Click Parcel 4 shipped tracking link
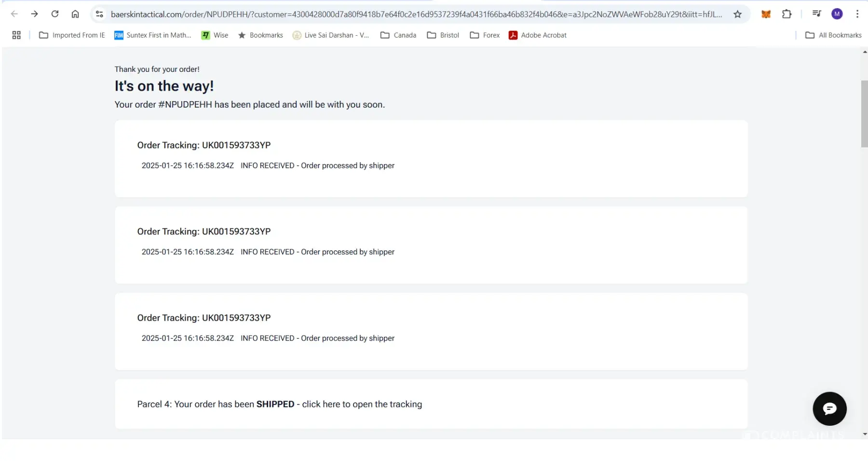The height and width of the screenshot is (461, 868). tap(279, 404)
